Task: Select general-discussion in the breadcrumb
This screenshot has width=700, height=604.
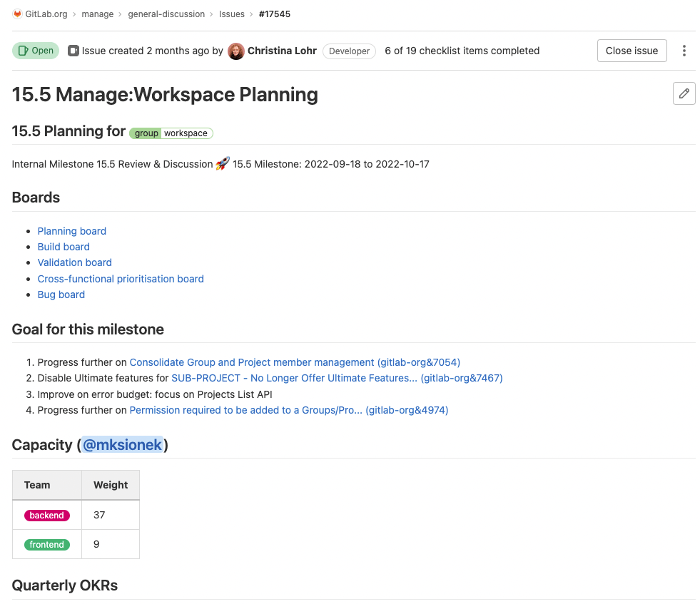Action: [x=166, y=14]
